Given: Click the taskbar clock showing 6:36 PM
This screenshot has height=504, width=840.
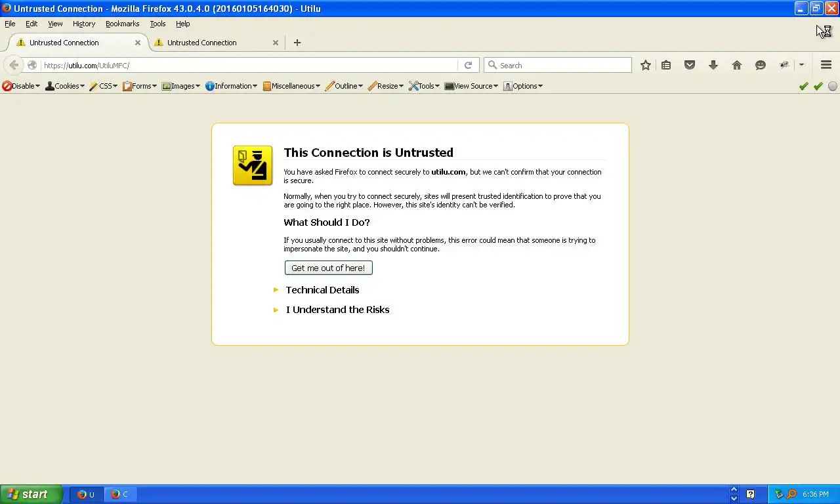Looking at the screenshot, I should (x=815, y=494).
